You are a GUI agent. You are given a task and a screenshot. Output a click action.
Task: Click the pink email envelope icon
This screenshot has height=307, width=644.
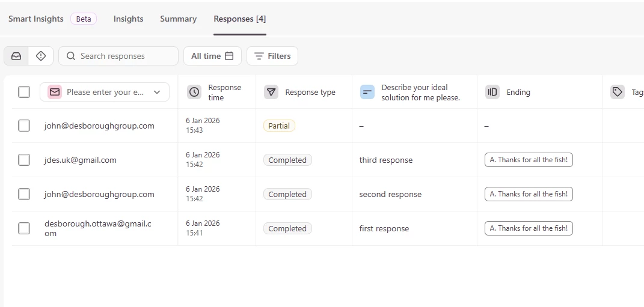[x=55, y=92]
